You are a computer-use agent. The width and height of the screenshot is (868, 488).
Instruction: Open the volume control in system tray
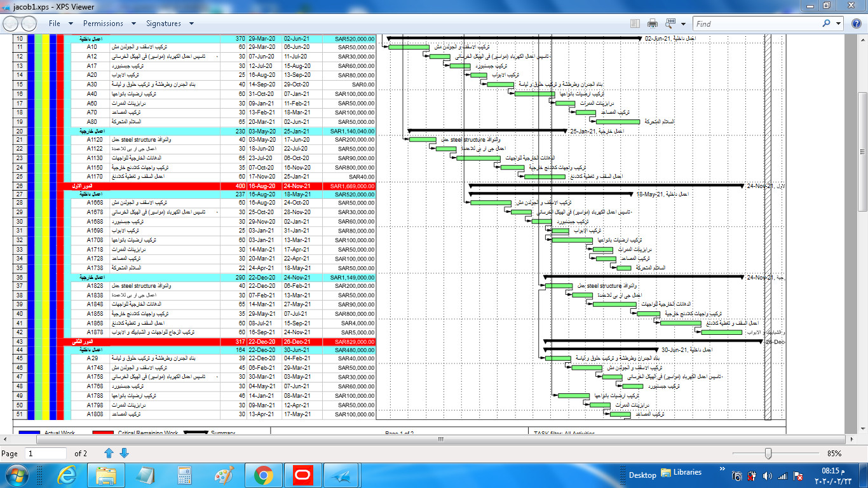coord(767,476)
